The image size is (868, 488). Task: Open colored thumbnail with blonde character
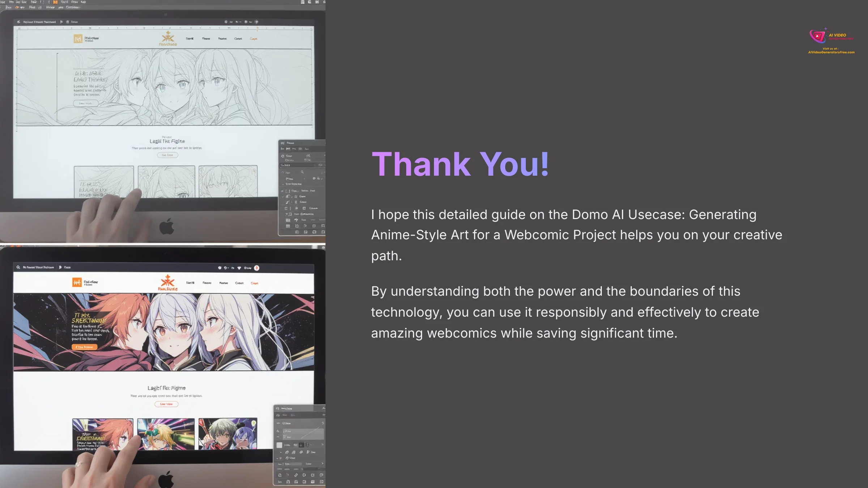[166, 434]
